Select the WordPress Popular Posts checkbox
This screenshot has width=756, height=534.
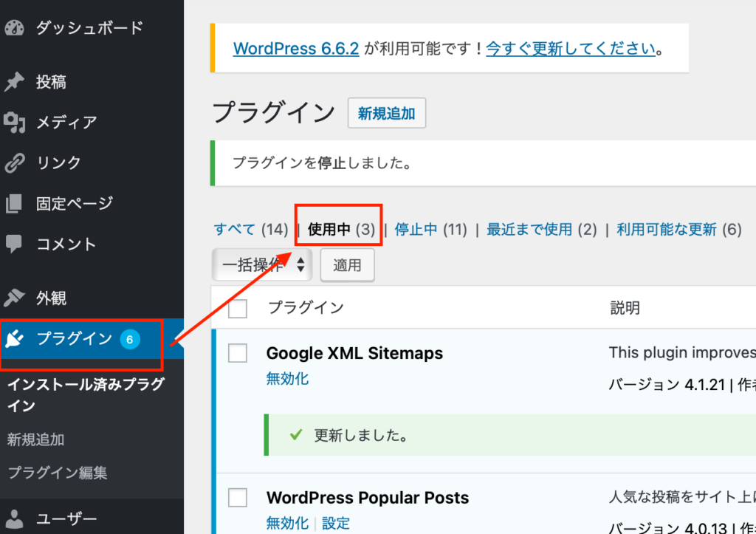coord(238,499)
